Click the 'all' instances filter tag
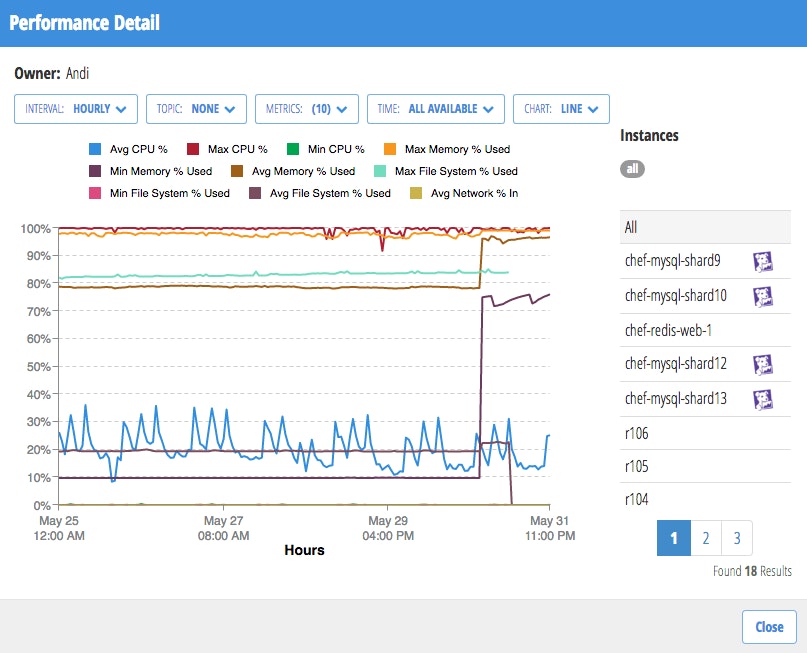 point(632,169)
